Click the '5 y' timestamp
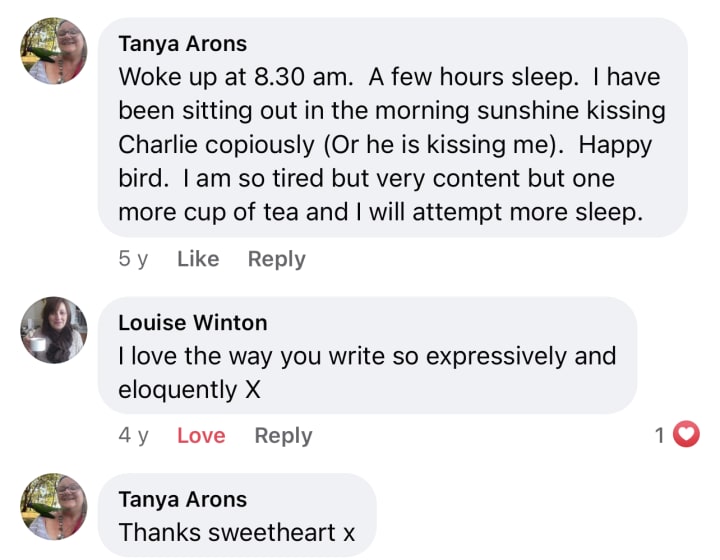This screenshot has height=560, width=720. (133, 259)
